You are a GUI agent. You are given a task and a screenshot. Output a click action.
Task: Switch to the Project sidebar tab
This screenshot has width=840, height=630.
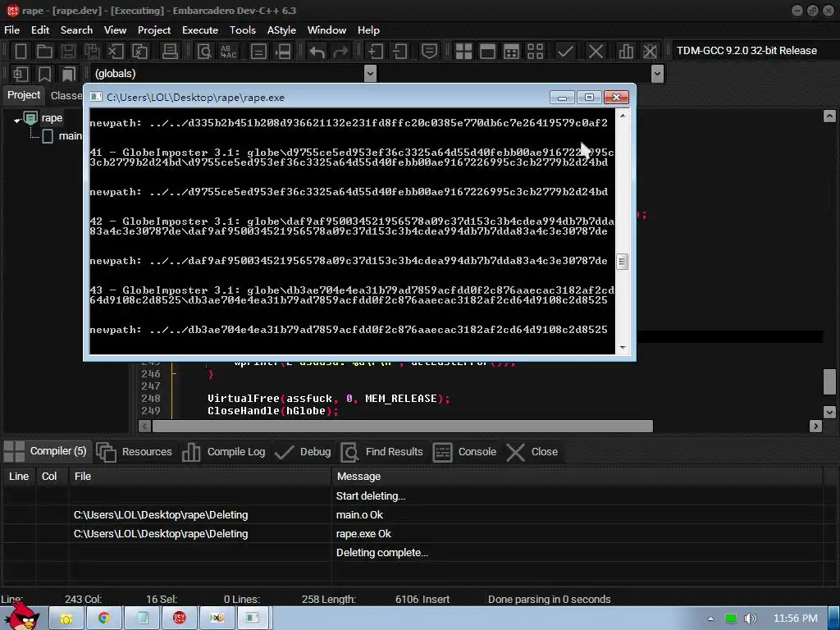pyautogui.click(x=24, y=95)
